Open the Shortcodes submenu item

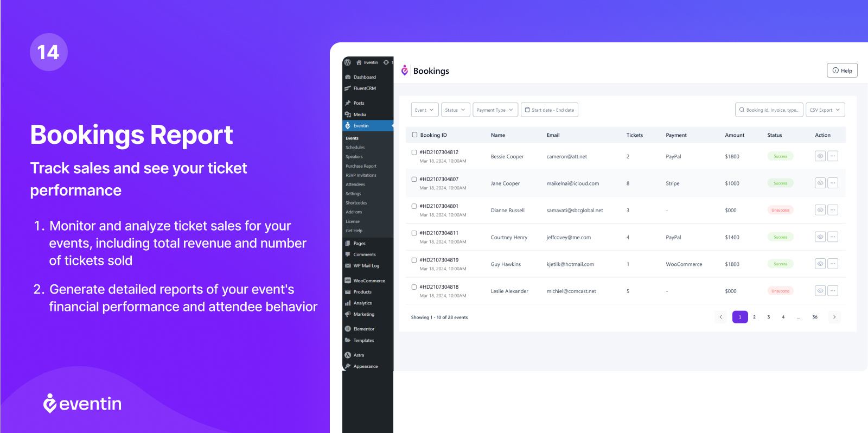[x=356, y=203]
